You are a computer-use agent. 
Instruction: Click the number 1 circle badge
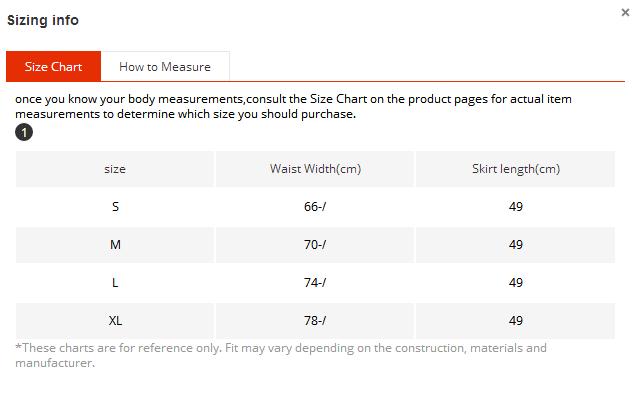[x=24, y=132]
